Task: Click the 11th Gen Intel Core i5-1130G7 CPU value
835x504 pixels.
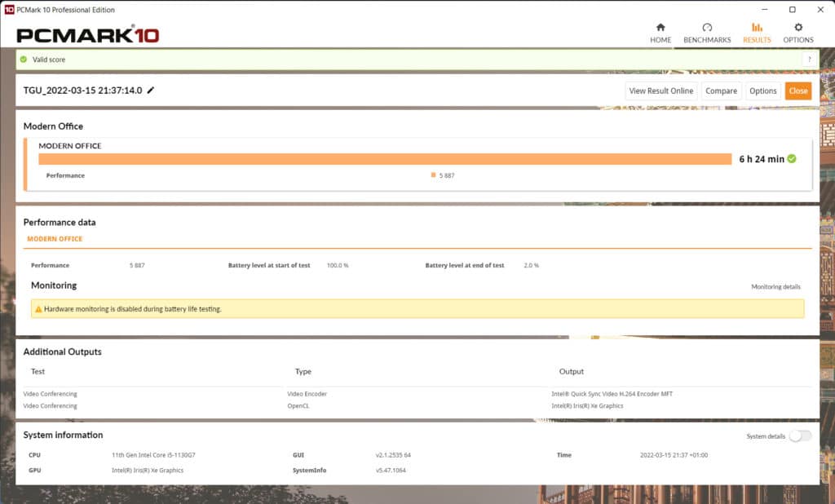Action: point(153,455)
